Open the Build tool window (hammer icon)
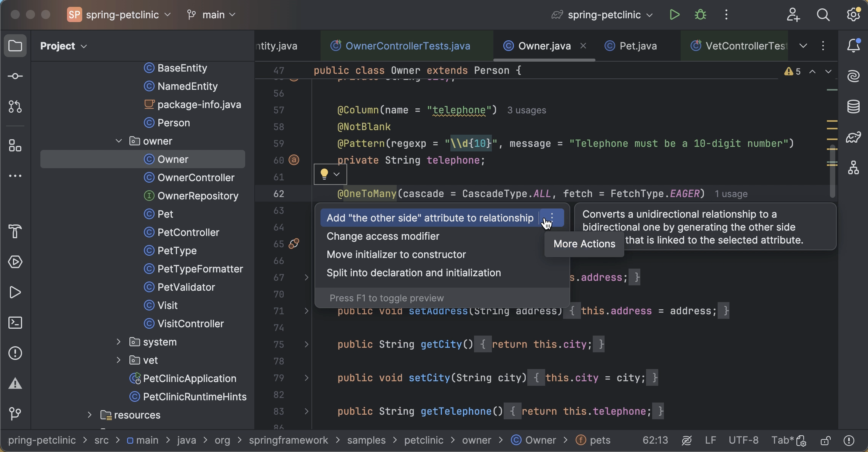 [15, 231]
